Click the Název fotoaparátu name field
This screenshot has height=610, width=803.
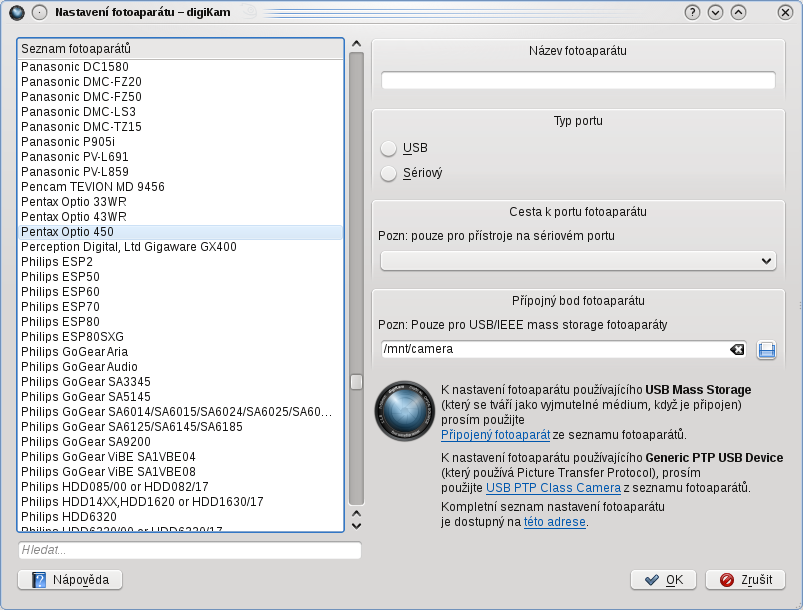coord(578,80)
